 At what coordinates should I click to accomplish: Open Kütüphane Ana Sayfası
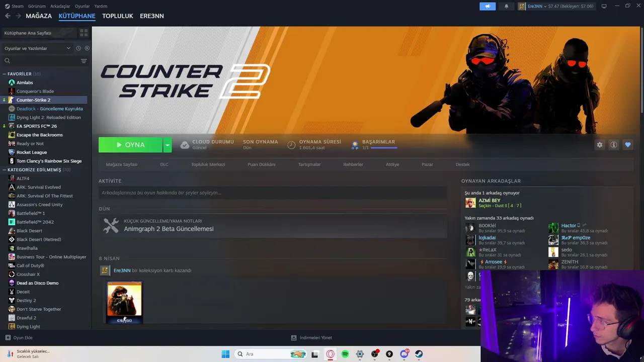tap(39, 33)
